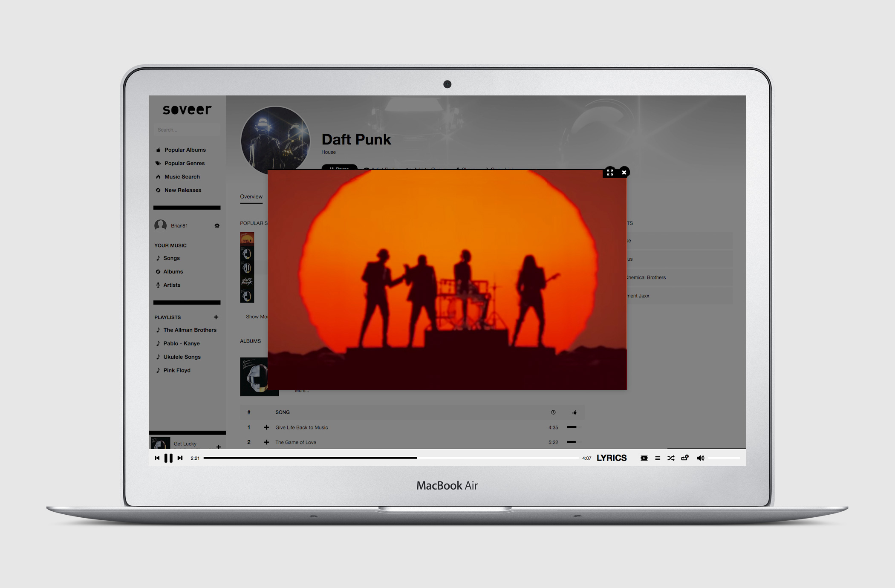
Task: Click the helmet album cover thumbnail
Action: 254,377
